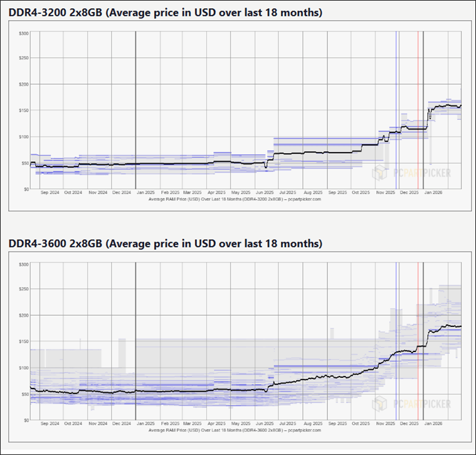Click Sep 2024 label on DDR4-3600 chart
Image resolution: width=476 pixels, height=455 pixels.
click(50, 424)
